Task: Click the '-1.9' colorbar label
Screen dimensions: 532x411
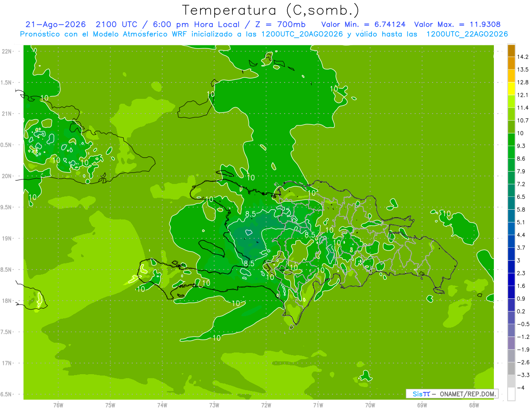Action: (x=524, y=349)
